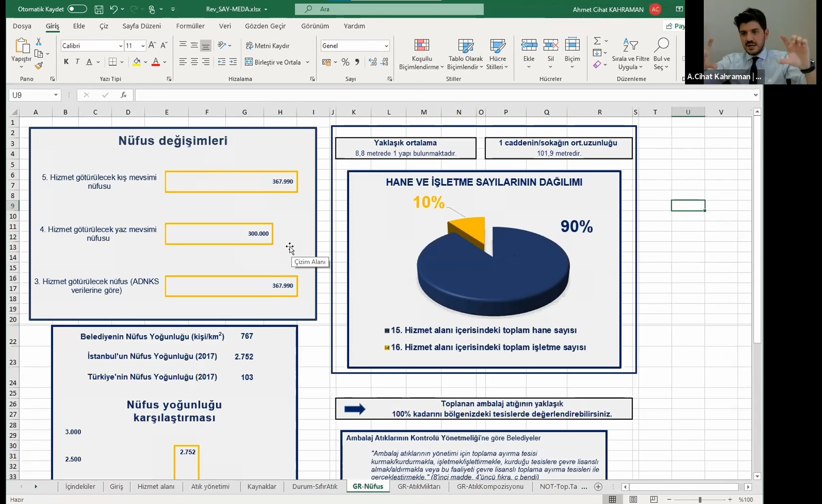Click Tablo Olarak Biçimlendir button
The image size is (822, 504).
coord(465,54)
